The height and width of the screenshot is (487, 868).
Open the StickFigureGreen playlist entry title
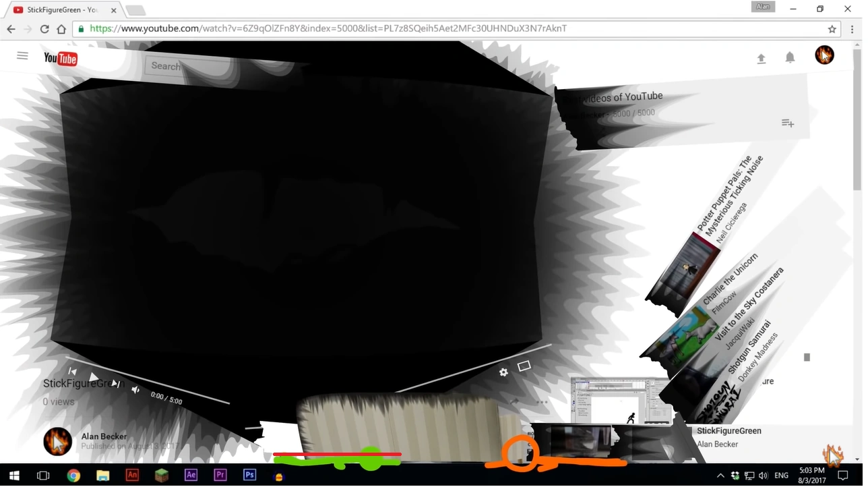tap(729, 431)
